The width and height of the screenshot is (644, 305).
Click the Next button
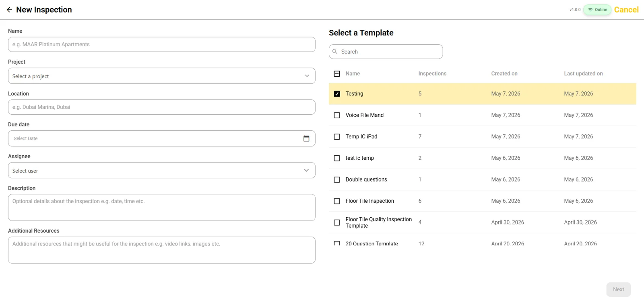619,289
